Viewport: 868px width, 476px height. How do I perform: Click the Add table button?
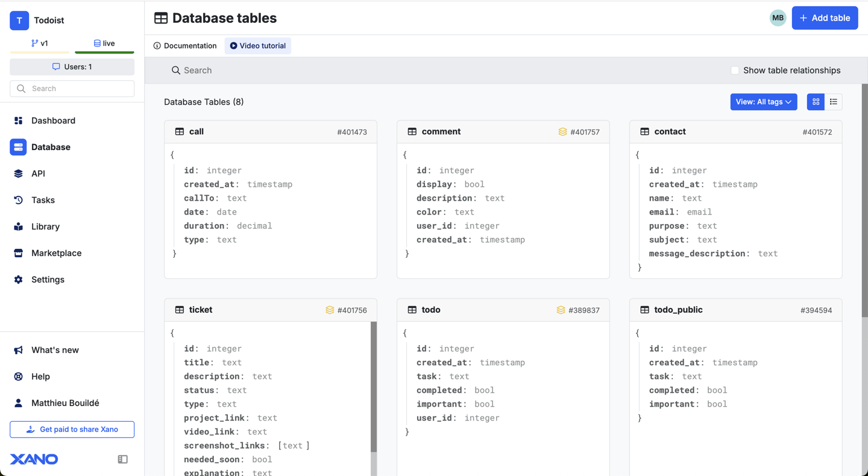[x=825, y=18]
